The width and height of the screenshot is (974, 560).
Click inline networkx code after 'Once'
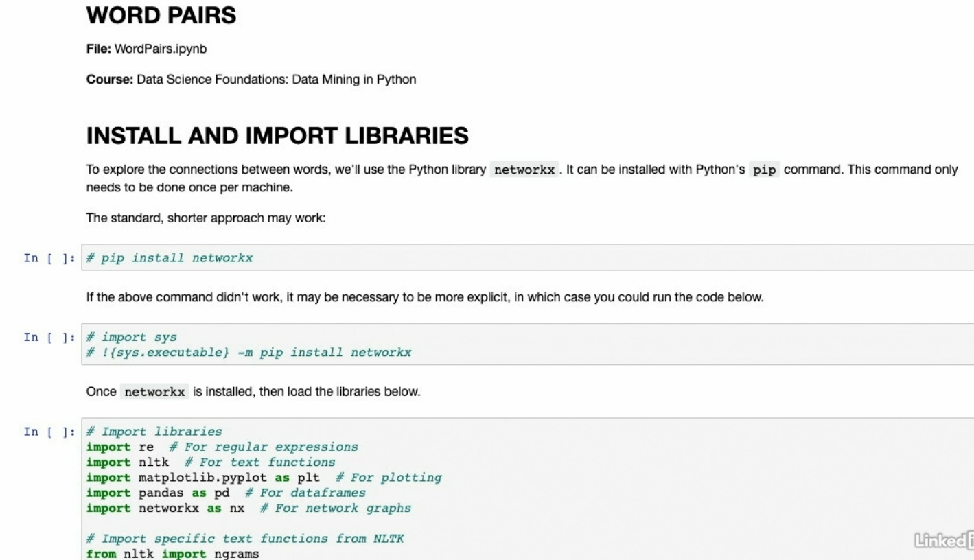(x=154, y=393)
